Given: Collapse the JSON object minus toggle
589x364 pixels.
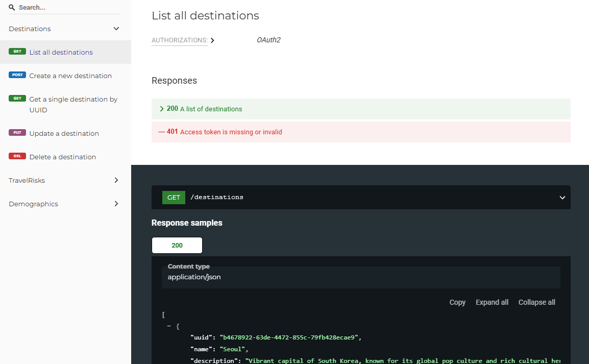Looking at the screenshot, I should [x=169, y=326].
